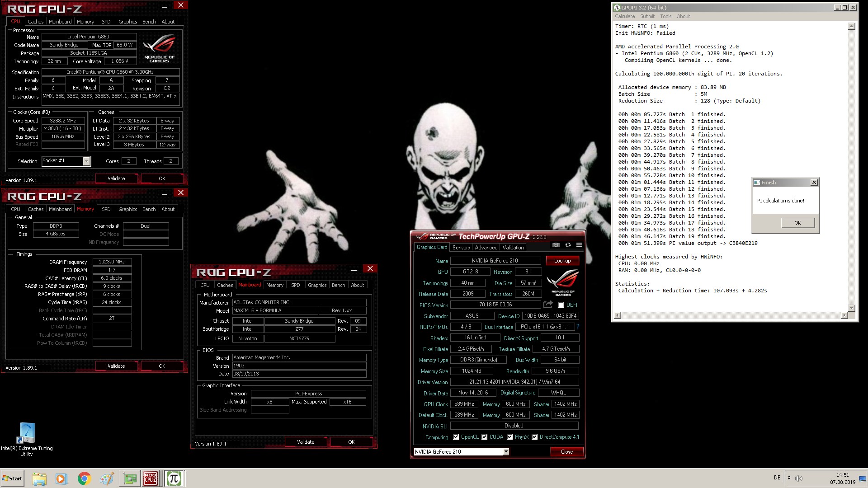Open the NVIDIA GeForce 210 GPU dropdown
This screenshot has height=488, width=868.
(506, 451)
